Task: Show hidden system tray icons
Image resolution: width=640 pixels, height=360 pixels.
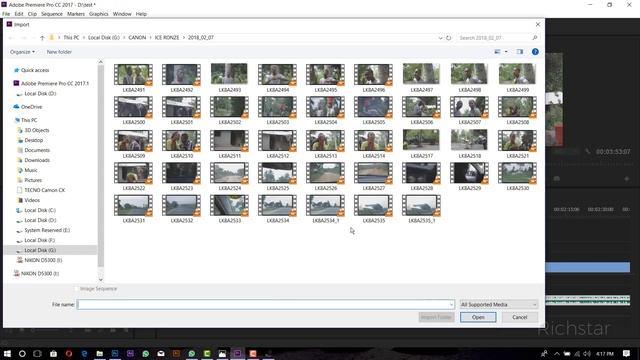Action: [557, 353]
